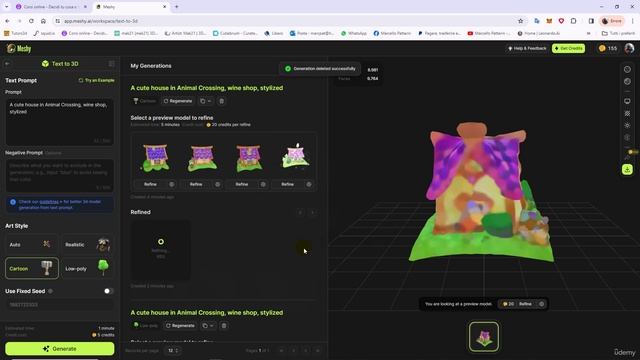Screen dimensions: 640x360
Task: Reload the page with browser refresh button
Action: pos(31,21)
